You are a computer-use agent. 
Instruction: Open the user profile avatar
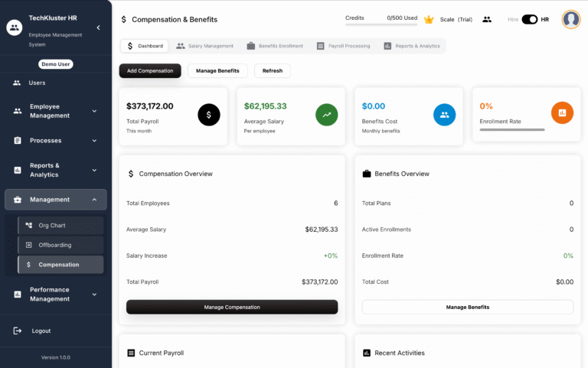point(570,19)
